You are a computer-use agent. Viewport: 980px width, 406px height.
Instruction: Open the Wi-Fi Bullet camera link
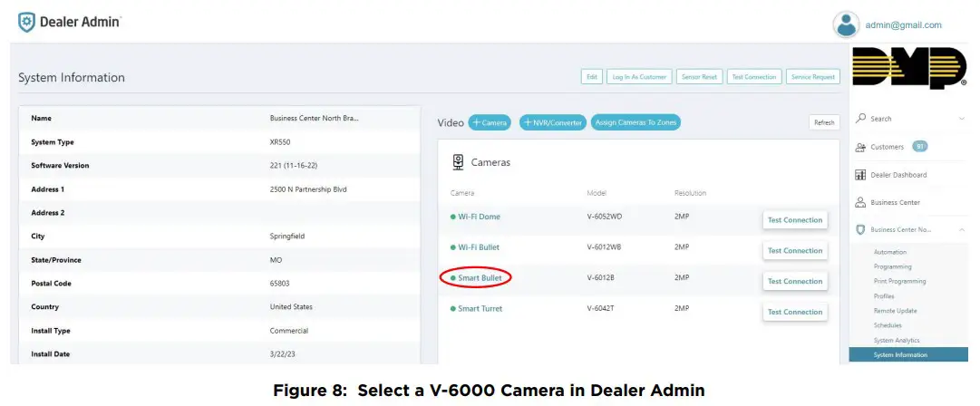point(479,247)
